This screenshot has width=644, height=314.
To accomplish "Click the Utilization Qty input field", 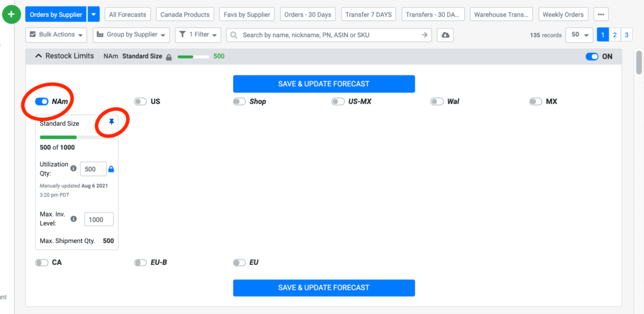I will click(x=93, y=169).
